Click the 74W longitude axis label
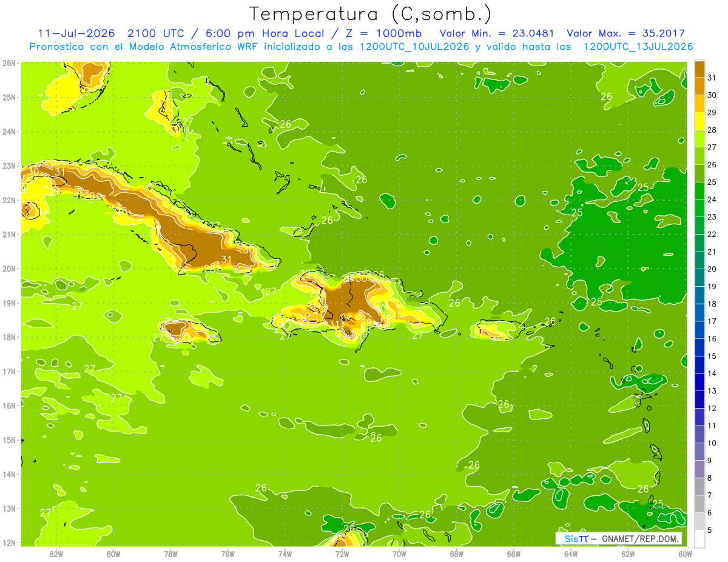The width and height of the screenshot is (728, 562). point(285,554)
